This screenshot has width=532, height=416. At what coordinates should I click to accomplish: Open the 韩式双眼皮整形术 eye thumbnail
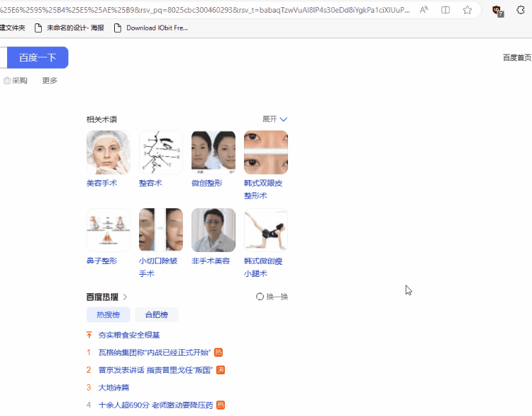click(266, 153)
